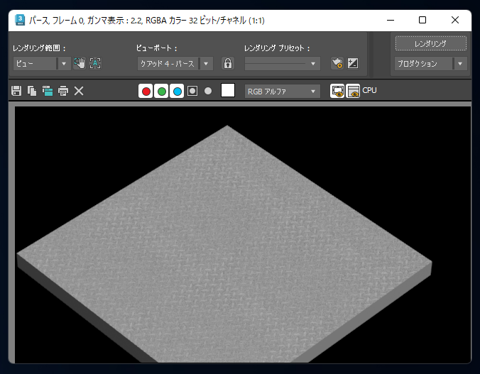Click the CPU label
Image resolution: width=480 pixels, height=374 pixels.
(370, 90)
